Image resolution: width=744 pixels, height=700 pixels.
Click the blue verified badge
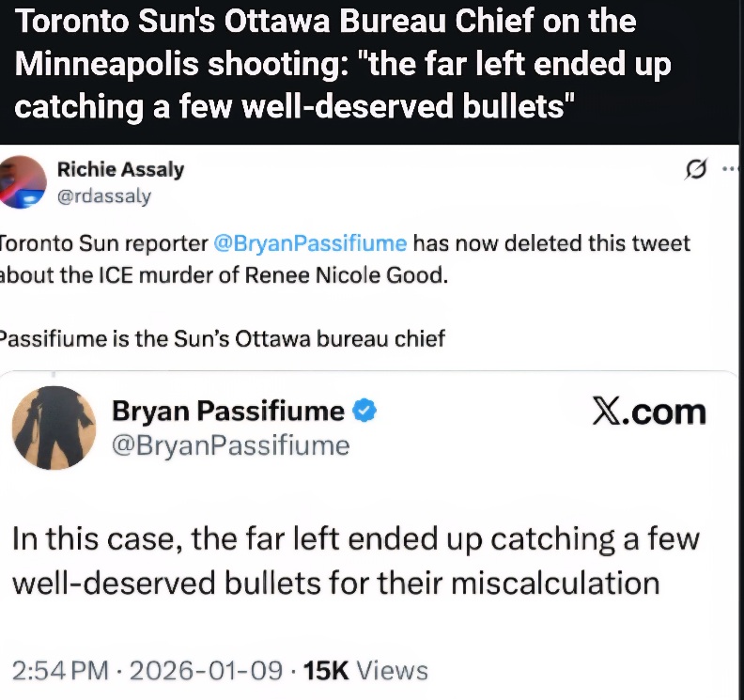coord(364,411)
